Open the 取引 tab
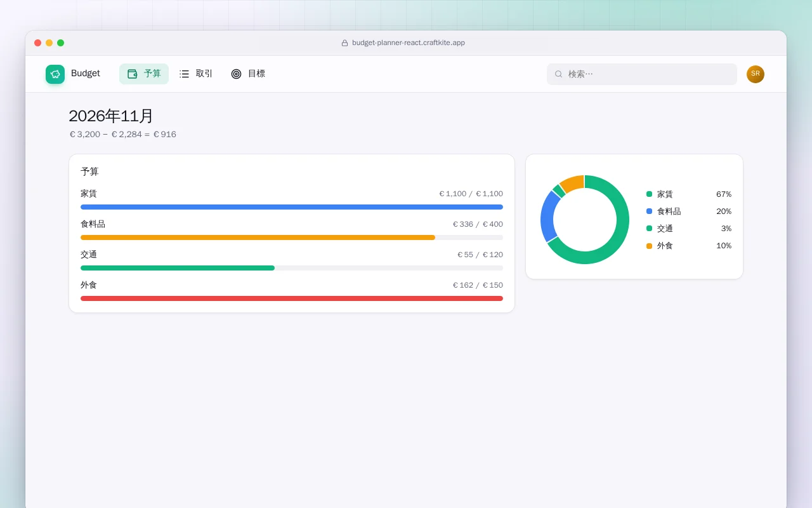 [196, 74]
